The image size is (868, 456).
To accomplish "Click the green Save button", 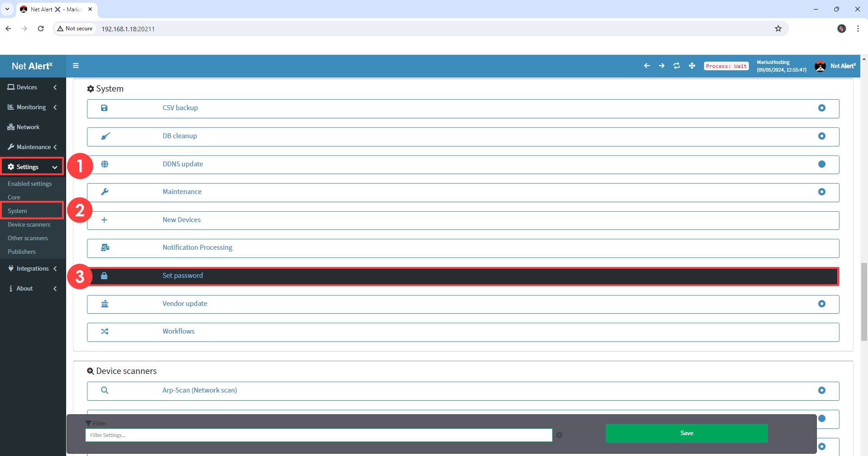I will point(686,433).
